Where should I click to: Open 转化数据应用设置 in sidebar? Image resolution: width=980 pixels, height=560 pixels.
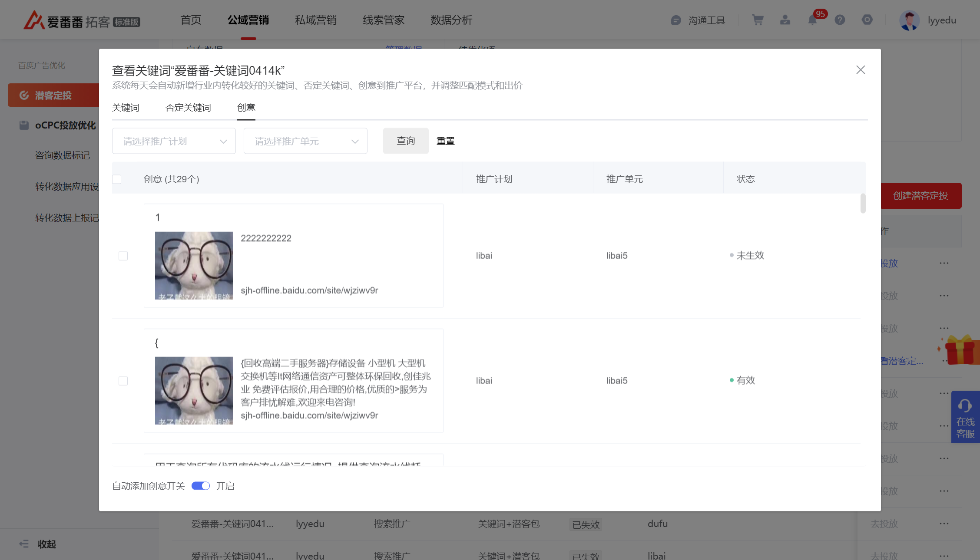67,187
